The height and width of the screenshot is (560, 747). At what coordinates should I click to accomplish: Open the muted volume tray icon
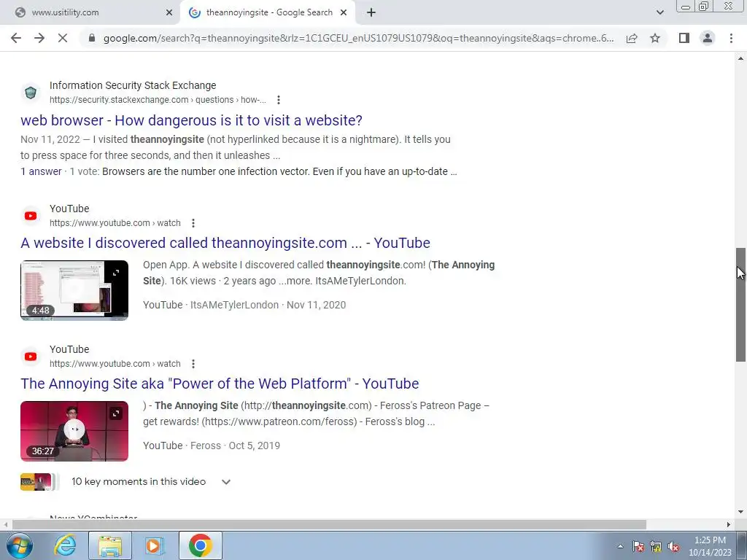coord(673,546)
